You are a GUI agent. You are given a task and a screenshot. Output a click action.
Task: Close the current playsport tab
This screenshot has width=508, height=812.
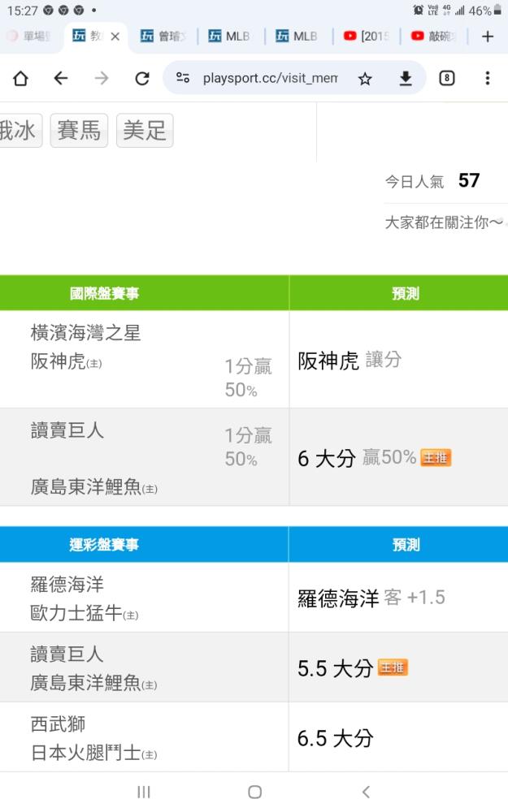115,37
